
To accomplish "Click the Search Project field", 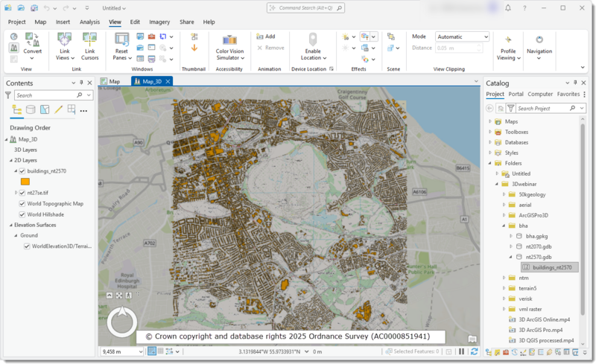I will tap(551, 108).
